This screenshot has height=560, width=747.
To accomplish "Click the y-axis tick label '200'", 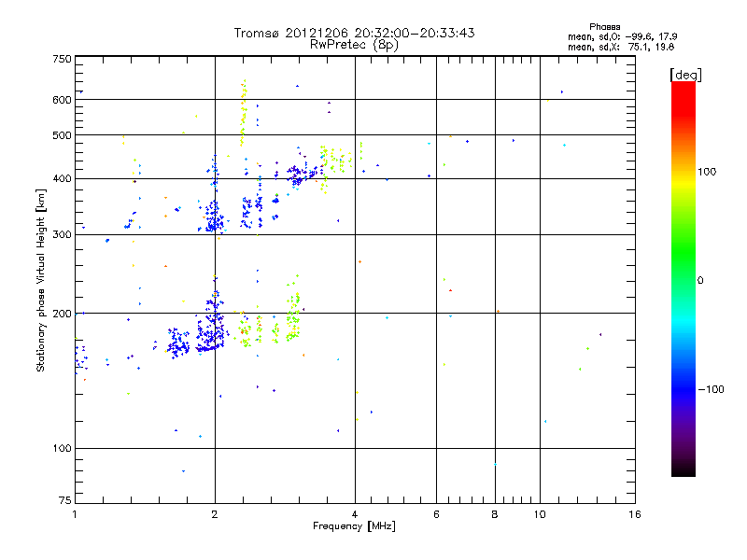I will [x=62, y=314].
